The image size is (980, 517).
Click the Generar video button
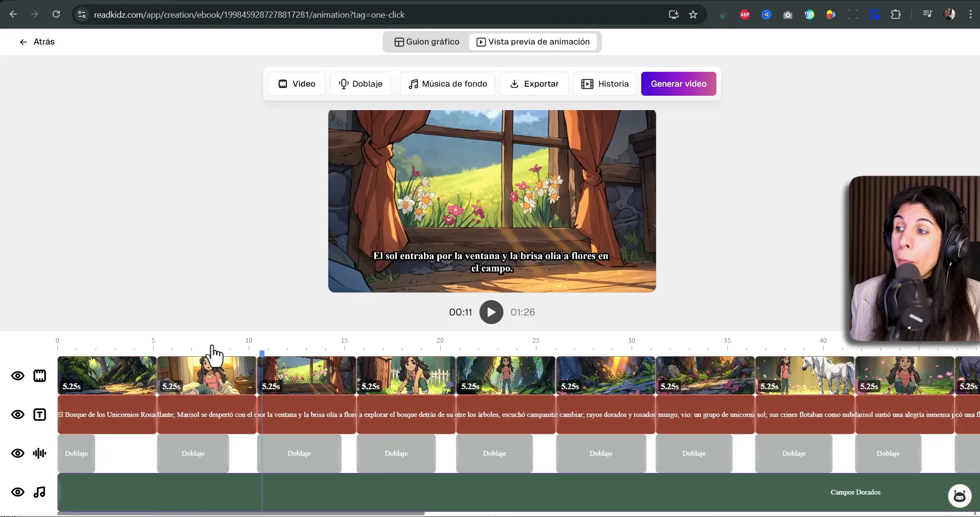click(679, 83)
